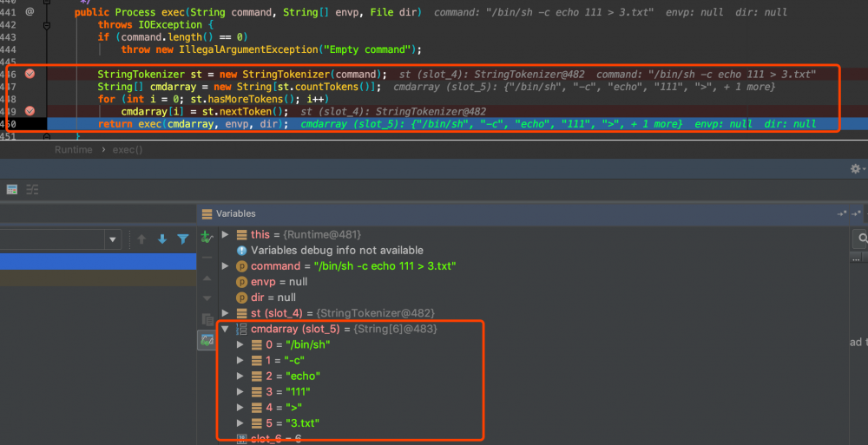Click the Variables panel title
Screen dimensions: 868x445
pos(235,213)
